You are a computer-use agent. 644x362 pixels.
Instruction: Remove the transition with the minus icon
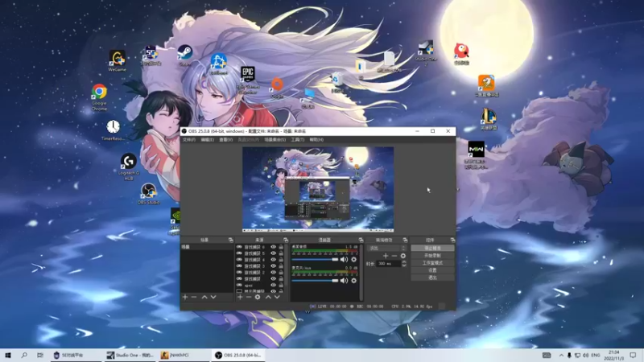(394, 256)
